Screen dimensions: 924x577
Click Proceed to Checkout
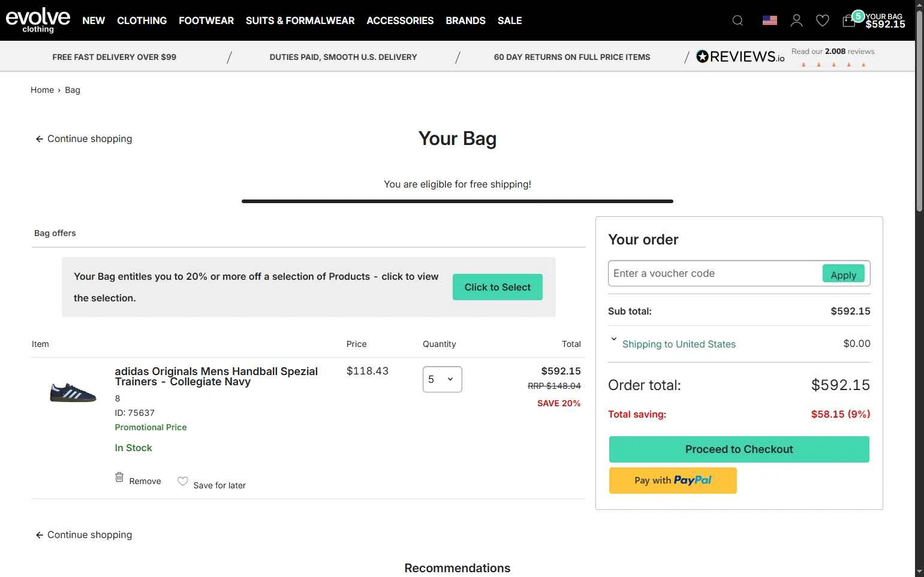[x=739, y=449]
